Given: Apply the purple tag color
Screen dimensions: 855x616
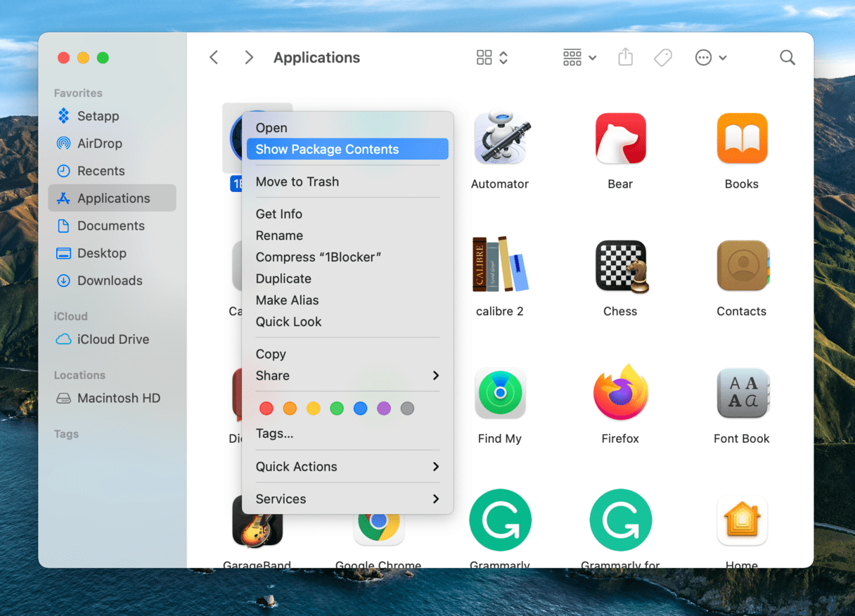Looking at the screenshot, I should pos(384,408).
